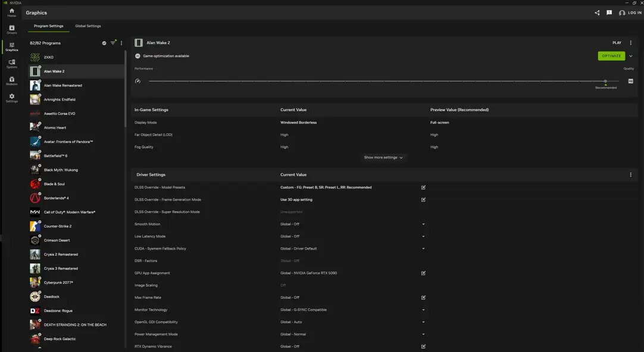Select Alan Wake Remastered in list
This screenshot has height=352, width=644.
point(76,86)
